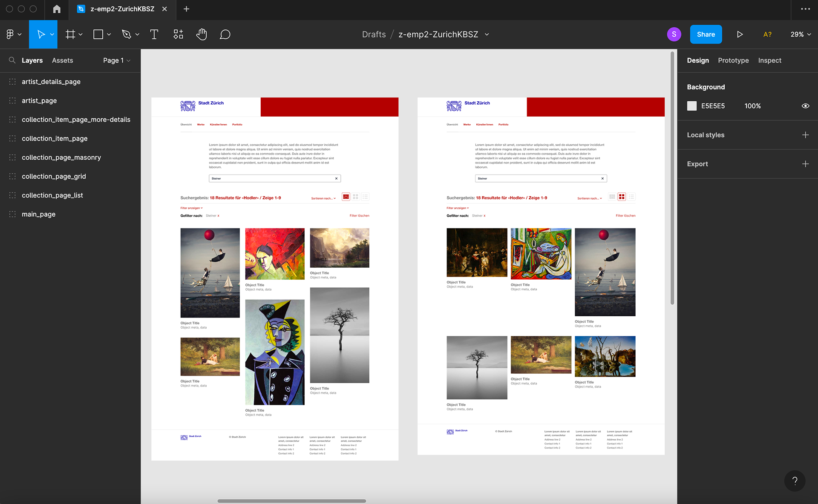Select the Move tool arrow
The height and width of the screenshot is (504, 818).
41,34
